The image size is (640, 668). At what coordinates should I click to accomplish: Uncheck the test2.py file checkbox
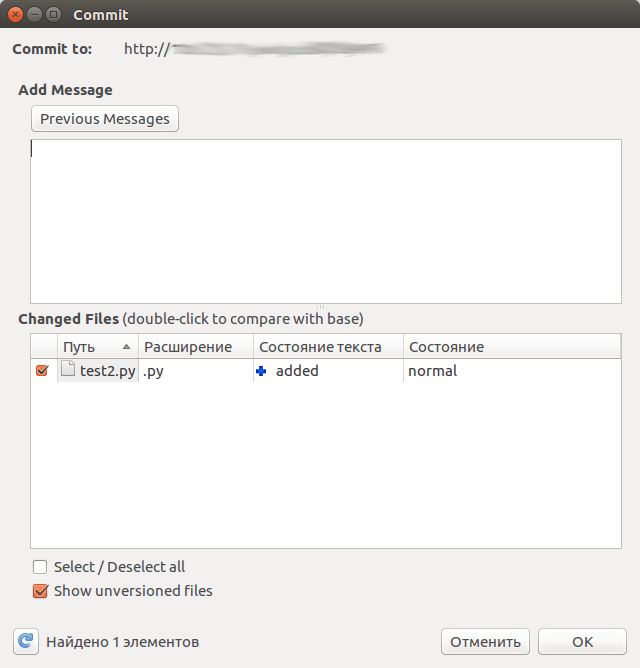click(x=42, y=371)
